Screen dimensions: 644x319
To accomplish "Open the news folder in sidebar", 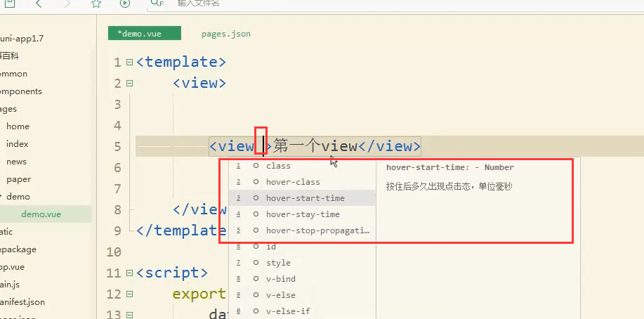I will click(16, 162).
